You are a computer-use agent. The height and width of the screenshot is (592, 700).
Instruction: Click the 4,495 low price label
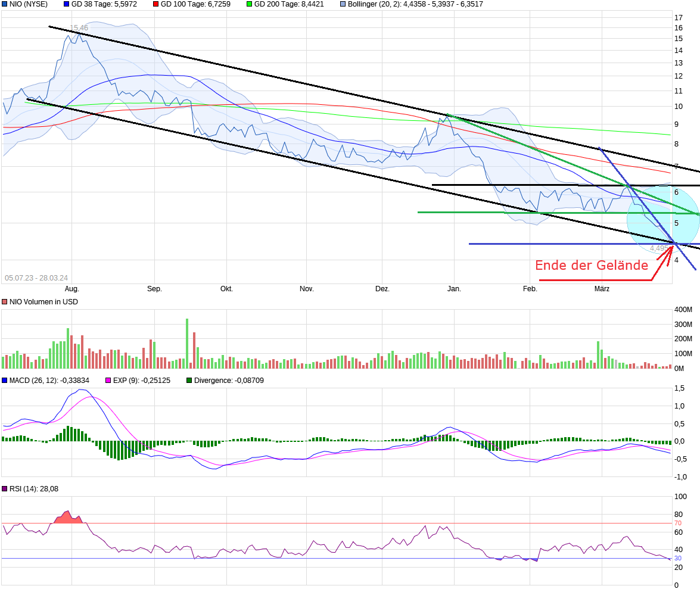coord(658,248)
